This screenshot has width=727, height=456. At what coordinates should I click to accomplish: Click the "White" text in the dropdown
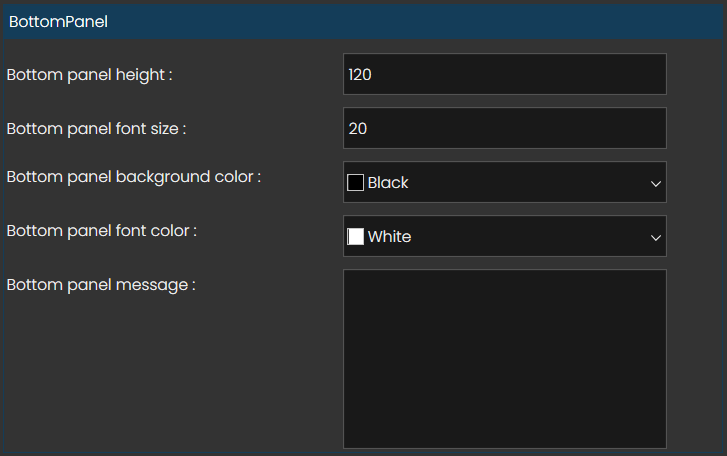click(389, 237)
